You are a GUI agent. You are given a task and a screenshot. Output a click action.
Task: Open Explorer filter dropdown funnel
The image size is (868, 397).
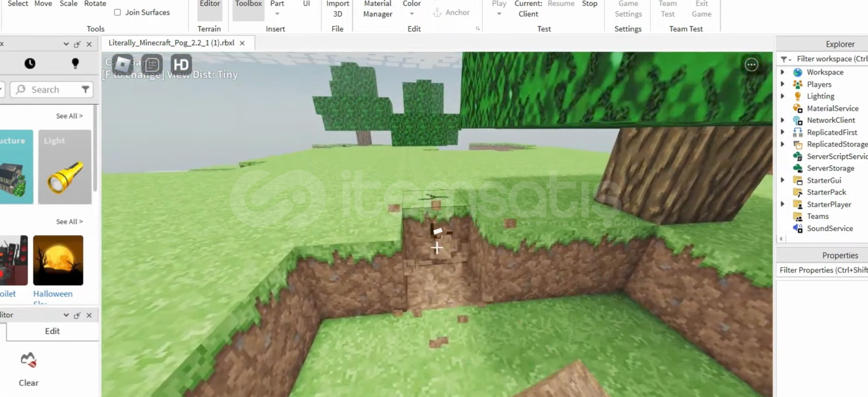click(786, 59)
